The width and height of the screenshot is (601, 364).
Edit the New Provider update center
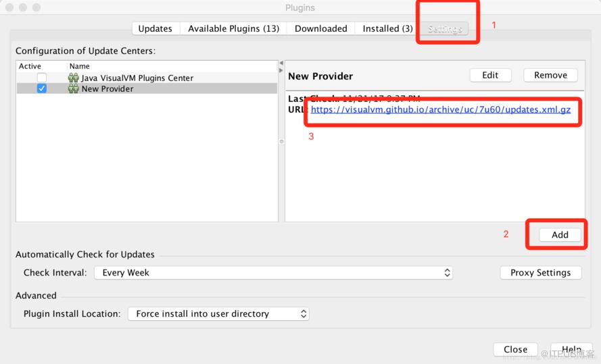tap(490, 75)
